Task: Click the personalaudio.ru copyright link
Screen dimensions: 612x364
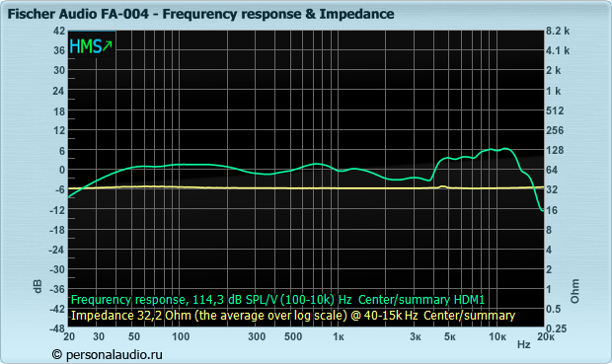Action: pyautogui.click(x=107, y=355)
